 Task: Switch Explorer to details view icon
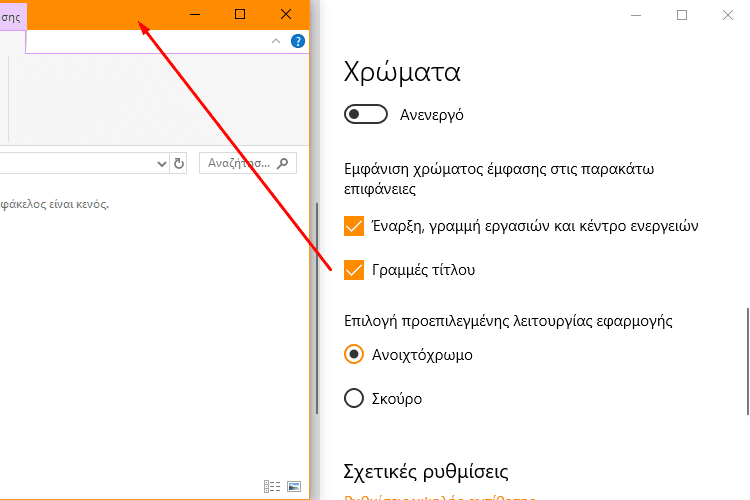pyautogui.click(x=272, y=487)
